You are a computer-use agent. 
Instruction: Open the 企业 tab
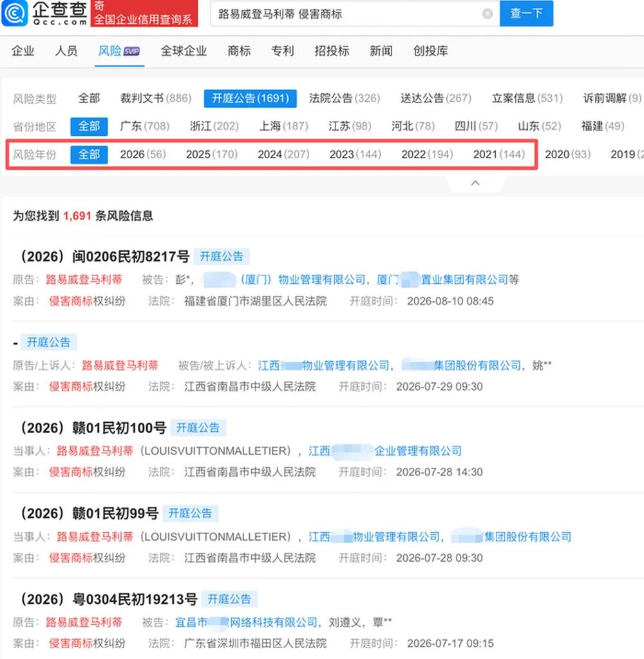coord(23,51)
